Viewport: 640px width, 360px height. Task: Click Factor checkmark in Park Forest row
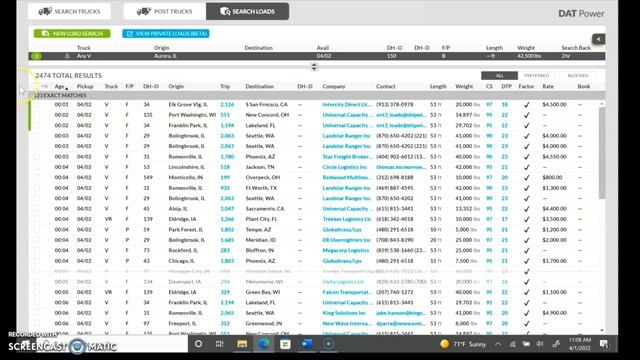coord(526,230)
